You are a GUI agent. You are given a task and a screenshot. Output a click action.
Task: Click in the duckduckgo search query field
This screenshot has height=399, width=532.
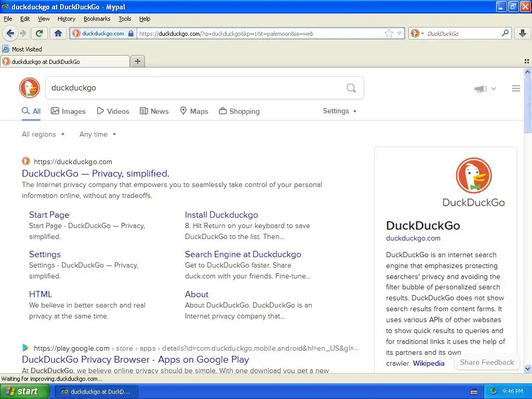point(195,88)
